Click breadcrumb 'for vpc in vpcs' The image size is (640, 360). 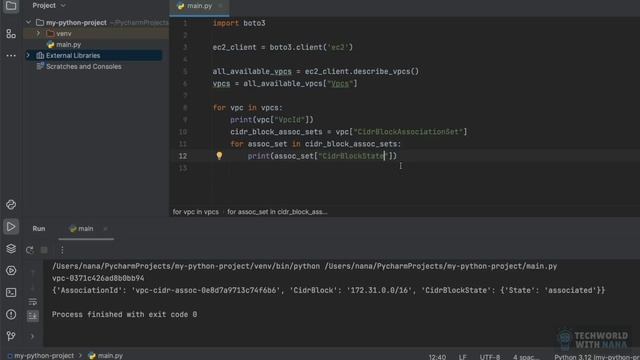click(196, 212)
